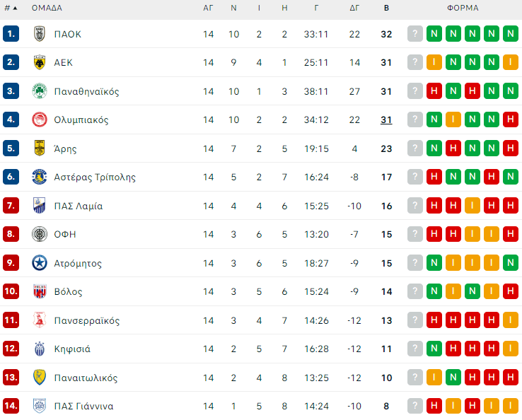522x420 pixels.
Task: Click the Άρης club logo
Action: pyautogui.click(x=40, y=148)
